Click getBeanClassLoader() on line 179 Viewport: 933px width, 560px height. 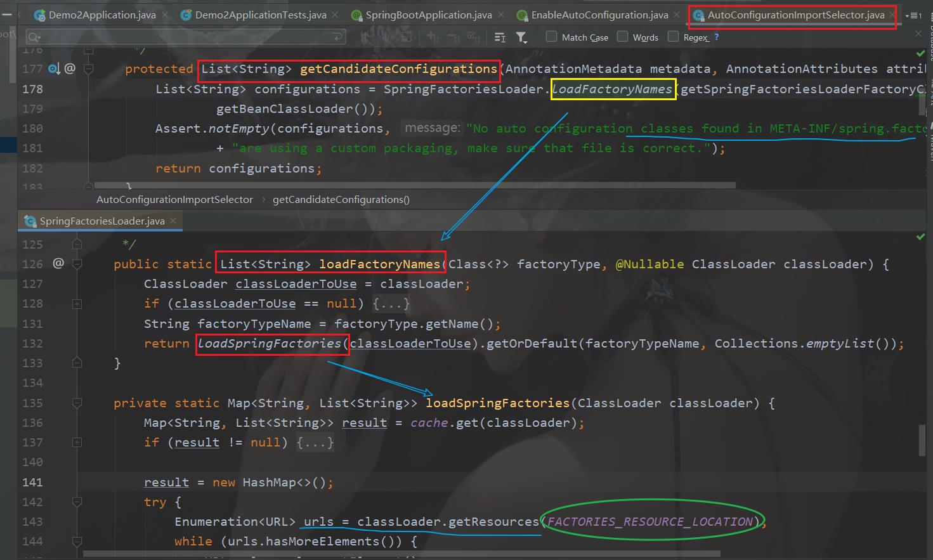coord(296,108)
